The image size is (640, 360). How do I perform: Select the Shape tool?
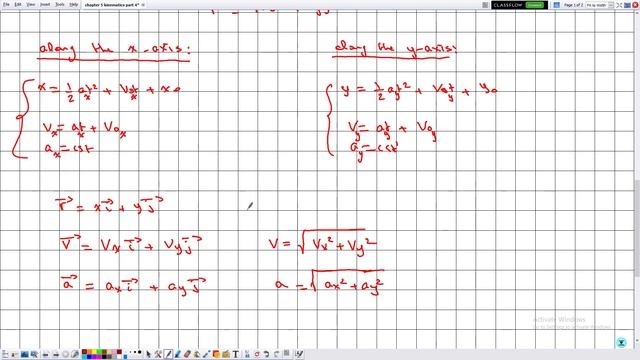pyautogui.click(x=216, y=354)
